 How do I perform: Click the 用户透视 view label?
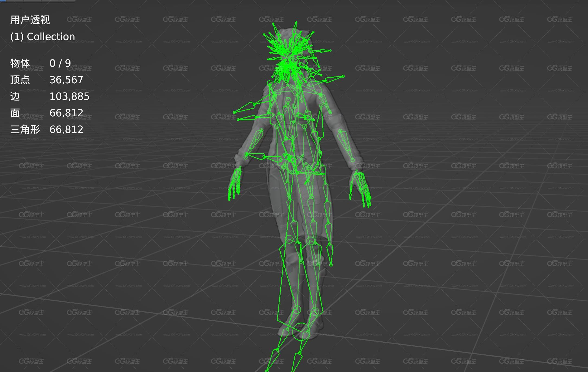click(x=30, y=20)
